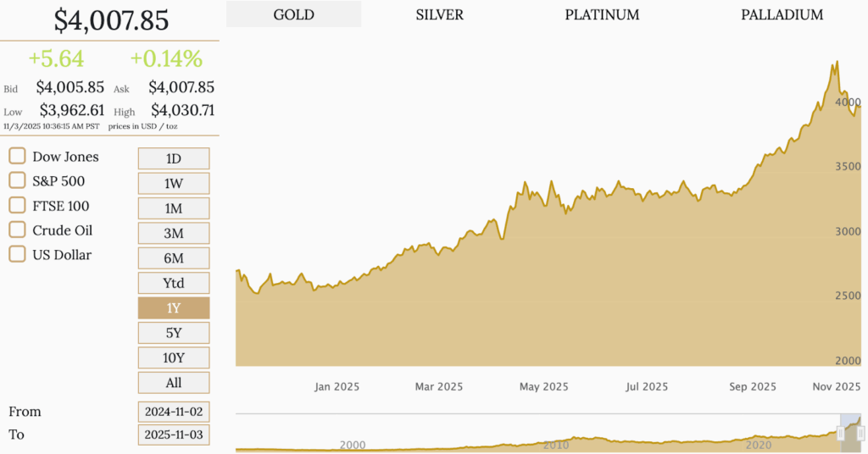Screen dimensions: 868x454
Task: Click the From date field
Action: point(174,412)
